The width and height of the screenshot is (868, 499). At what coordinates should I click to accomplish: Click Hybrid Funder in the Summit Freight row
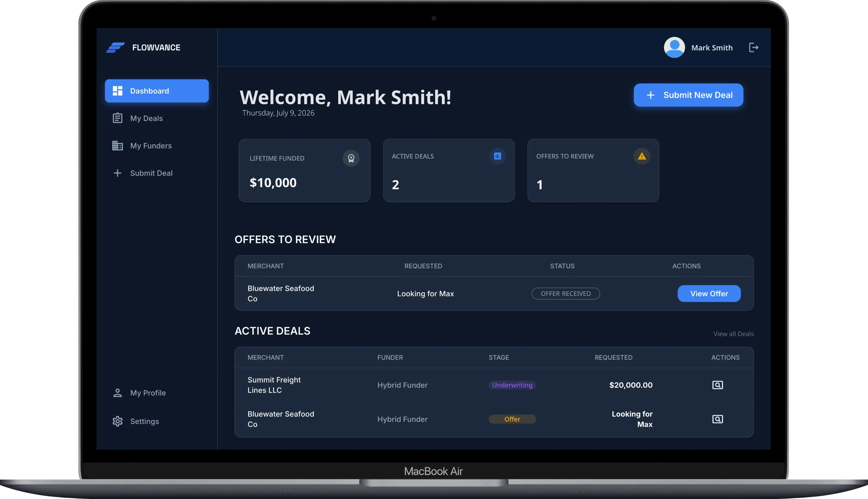click(402, 385)
